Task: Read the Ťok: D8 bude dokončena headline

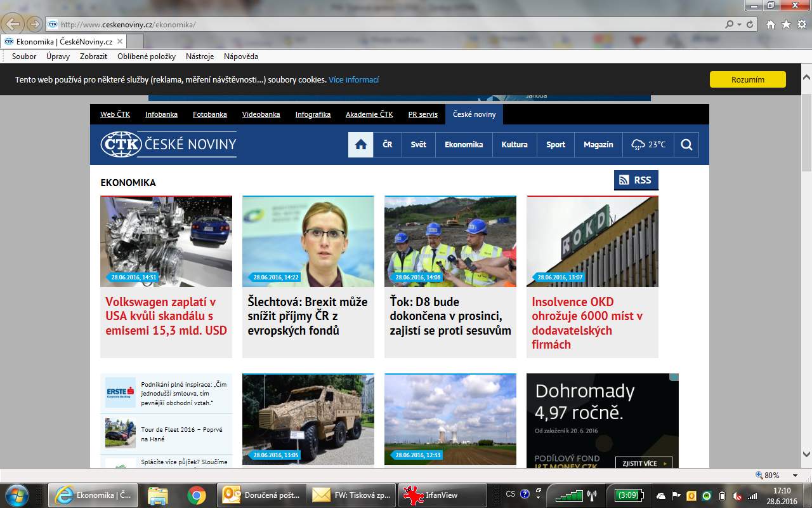Action: [x=450, y=316]
